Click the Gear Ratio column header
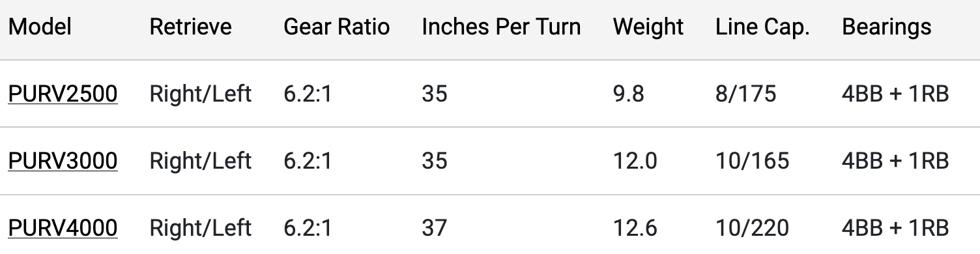Screen dimensions: 980x254 tap(337, 27)
